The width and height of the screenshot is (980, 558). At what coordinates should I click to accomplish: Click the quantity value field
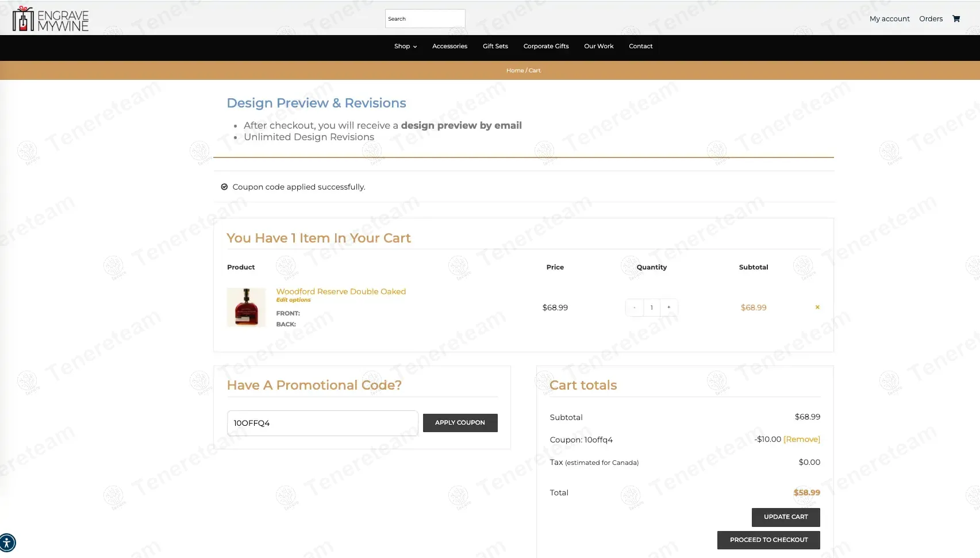(x=651, y=307)
